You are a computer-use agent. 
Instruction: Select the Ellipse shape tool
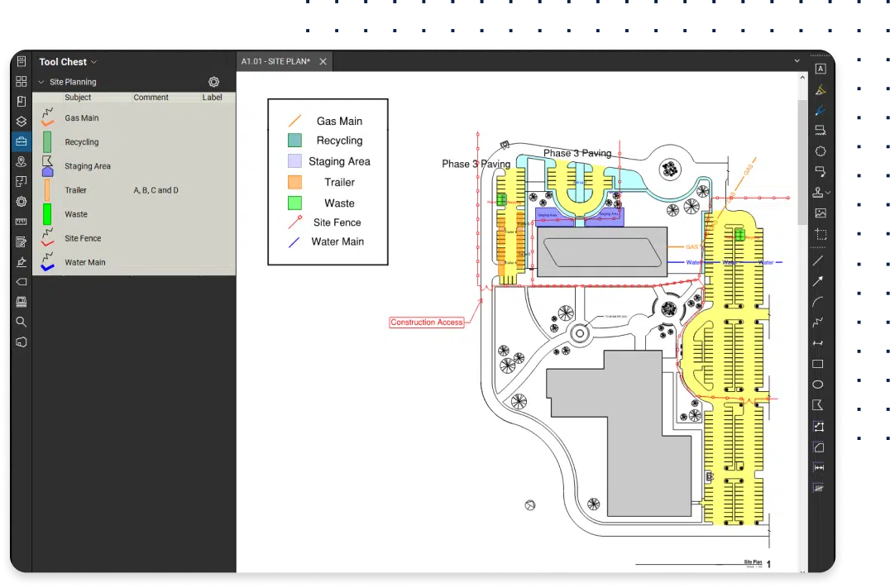click(818, 385)
